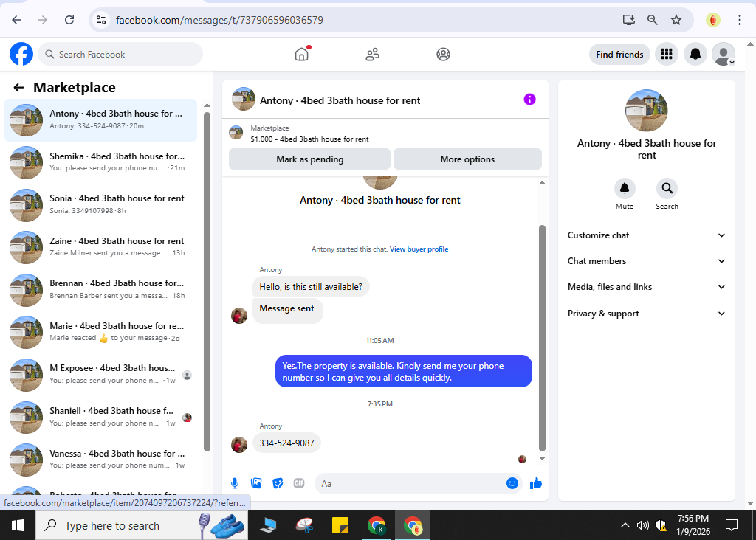Click the Windows taskbar search box
Image resolution: width=756 pixels, height=540 pixels.
tap(142, 525)
